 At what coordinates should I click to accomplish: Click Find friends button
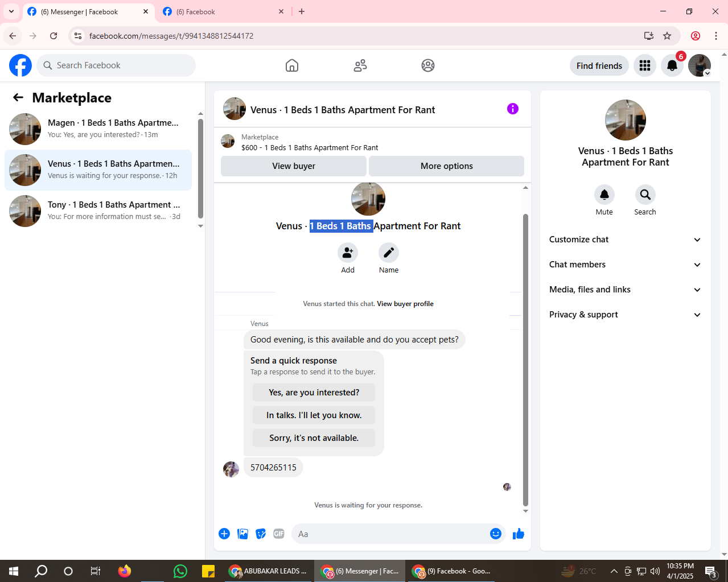point(599,65)
